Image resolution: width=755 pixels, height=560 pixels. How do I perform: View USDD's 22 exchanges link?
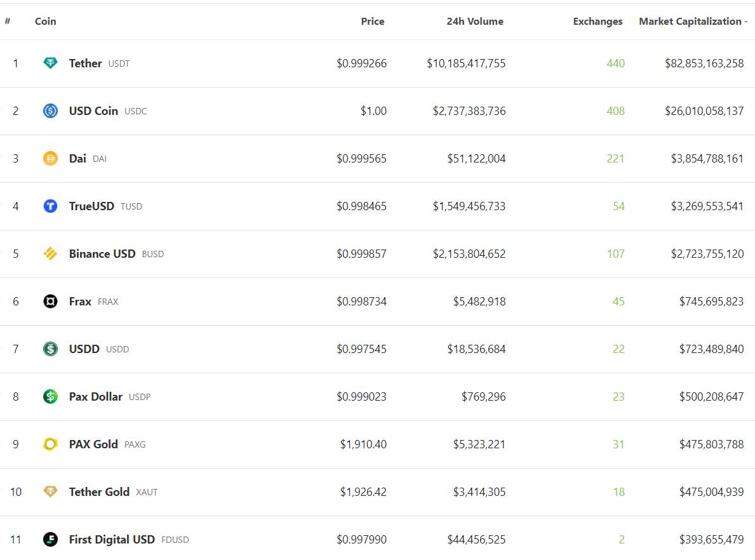point(618,349)
